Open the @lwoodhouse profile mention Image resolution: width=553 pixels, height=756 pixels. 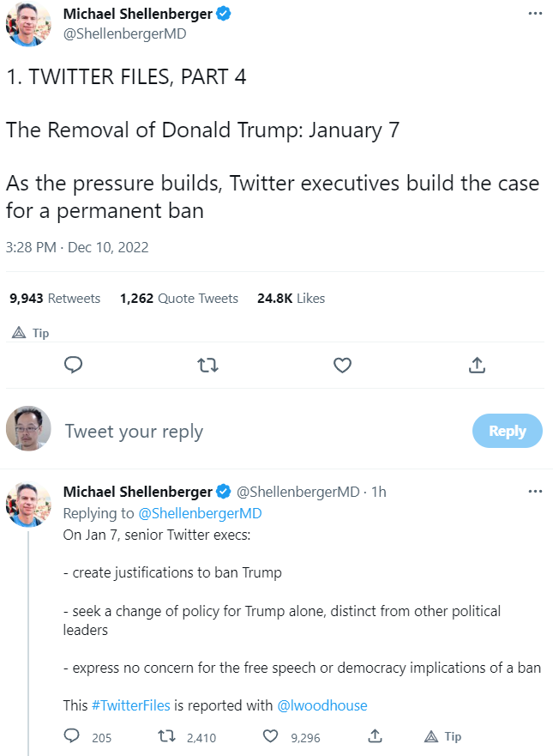pos(322,705)
